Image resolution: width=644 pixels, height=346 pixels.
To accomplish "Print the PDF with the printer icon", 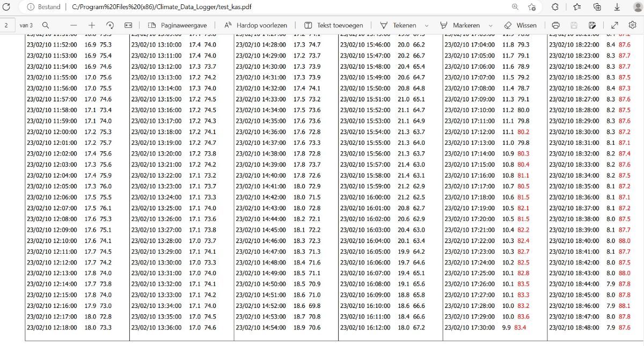I will tap(556, 25).
